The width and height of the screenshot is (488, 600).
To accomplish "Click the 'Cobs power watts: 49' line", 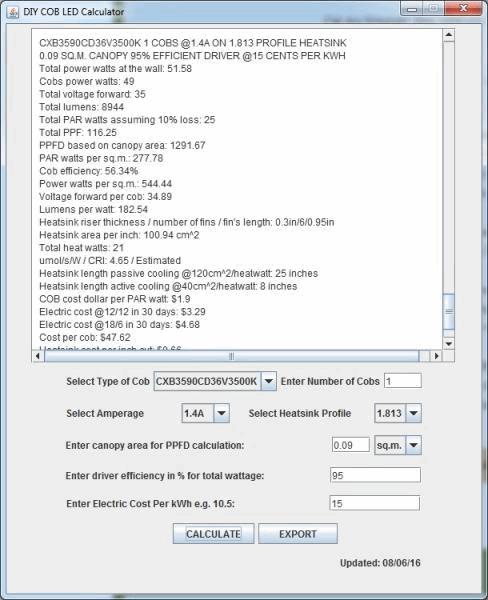I will tap(87, 81).
